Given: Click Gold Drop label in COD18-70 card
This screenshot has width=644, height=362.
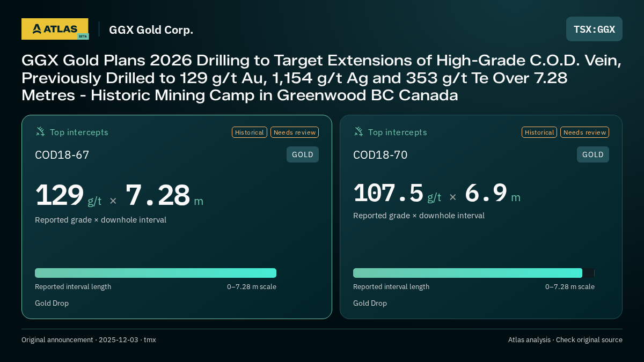Looking at the screenshot, I should click(370, 303).
